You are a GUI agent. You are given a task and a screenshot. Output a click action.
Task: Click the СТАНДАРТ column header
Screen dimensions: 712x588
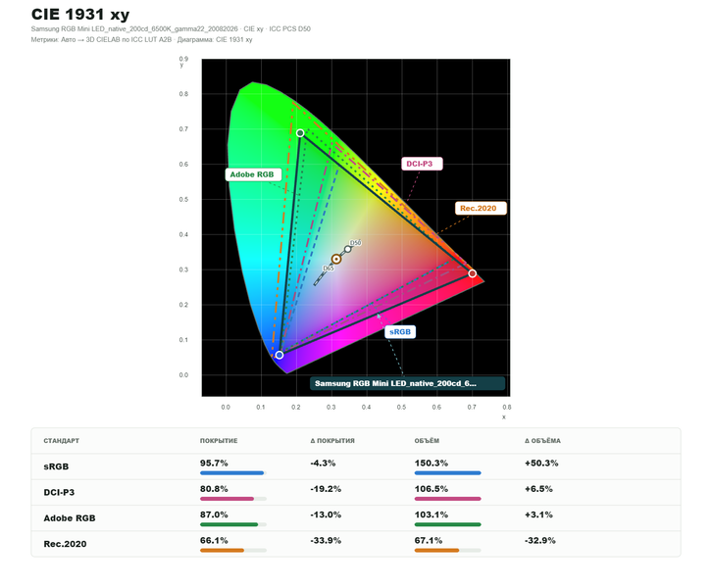point(62,441)
